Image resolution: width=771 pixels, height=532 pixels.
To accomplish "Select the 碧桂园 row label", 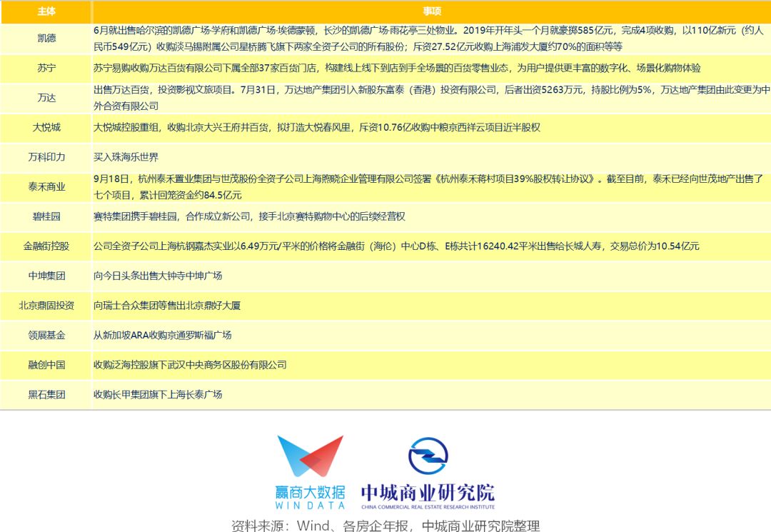I will tap(46, 216).
